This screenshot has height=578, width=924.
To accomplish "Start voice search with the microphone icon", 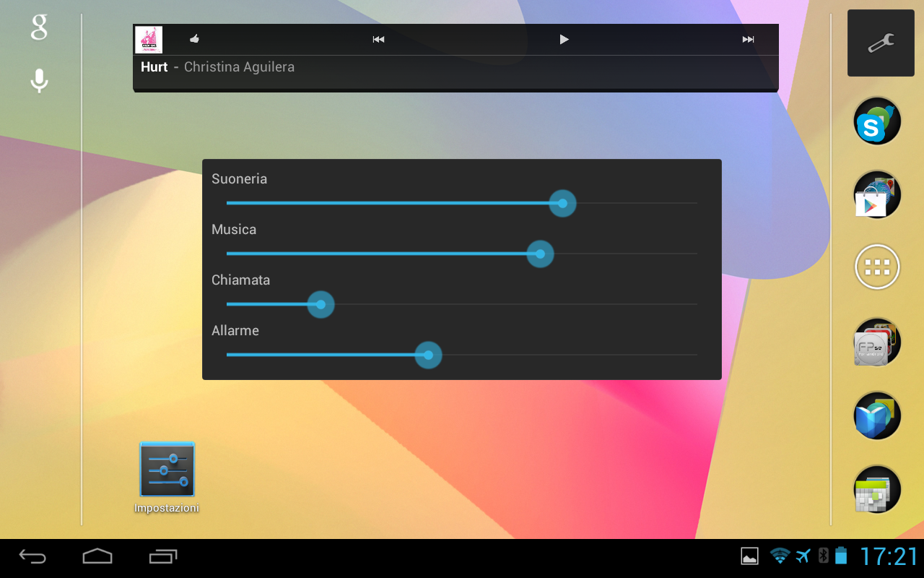I will (39, 81).
